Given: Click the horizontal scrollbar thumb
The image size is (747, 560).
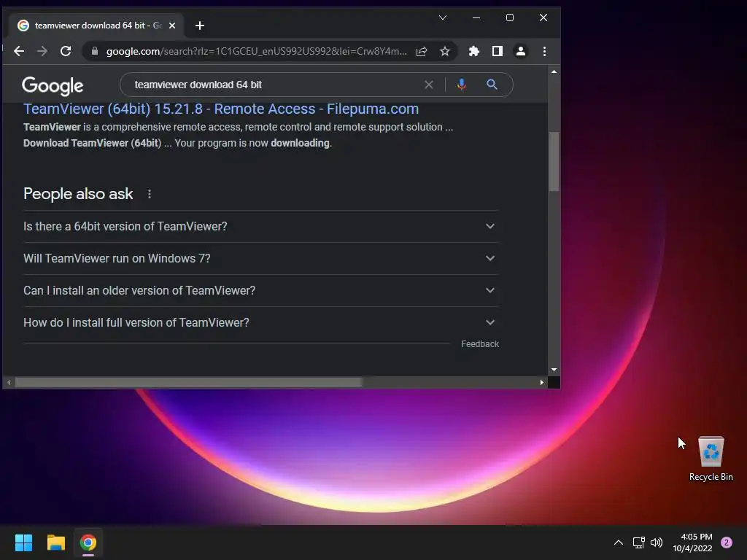Looking at the screenshot, I should [x=189, y=382].
